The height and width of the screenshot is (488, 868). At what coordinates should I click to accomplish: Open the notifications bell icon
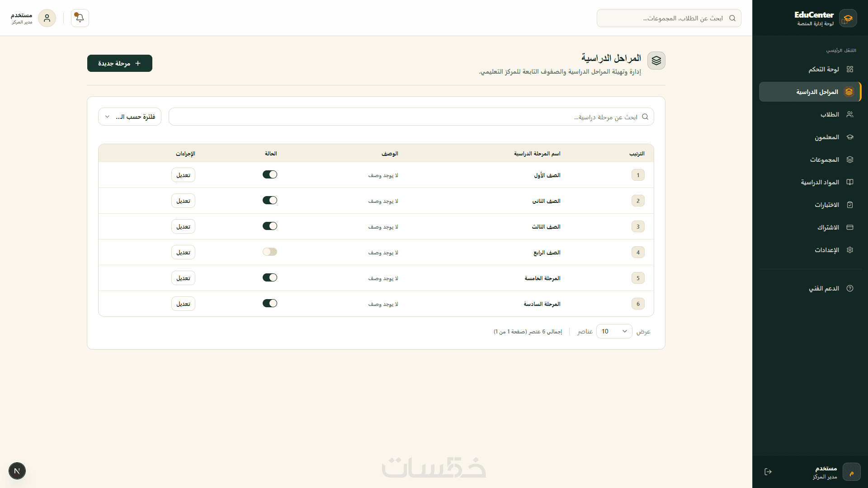[x=80, y=18]
